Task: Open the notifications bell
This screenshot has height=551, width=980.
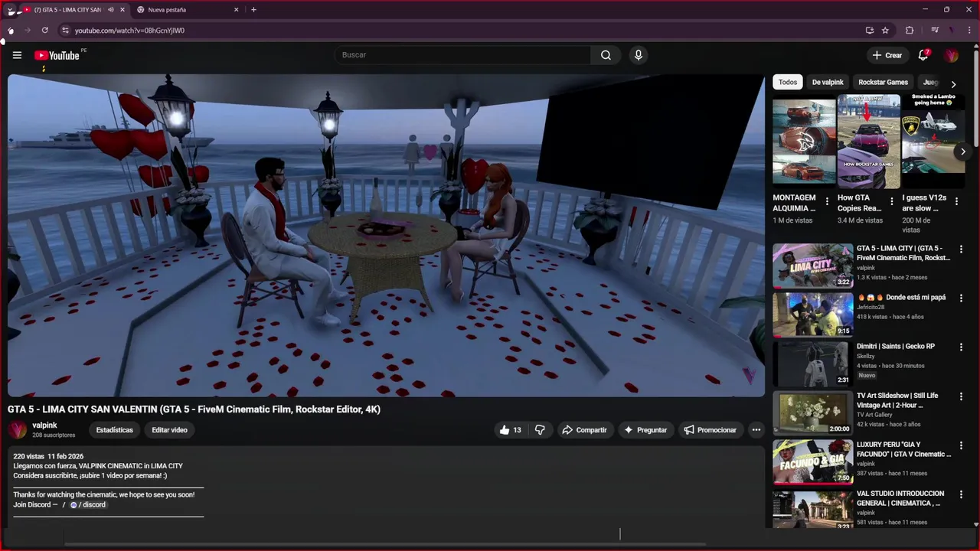Action: pyautogui.click(x=923, y=55)
